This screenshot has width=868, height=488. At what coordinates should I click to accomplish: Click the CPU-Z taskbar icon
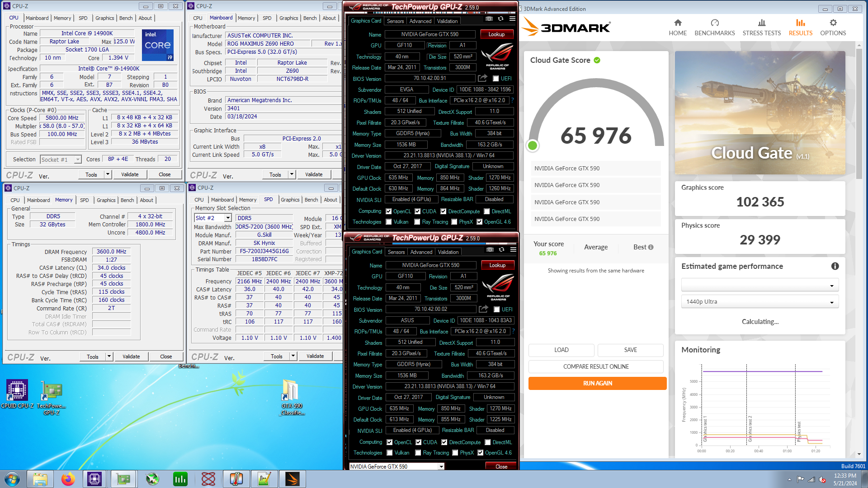tap(94, 479)
